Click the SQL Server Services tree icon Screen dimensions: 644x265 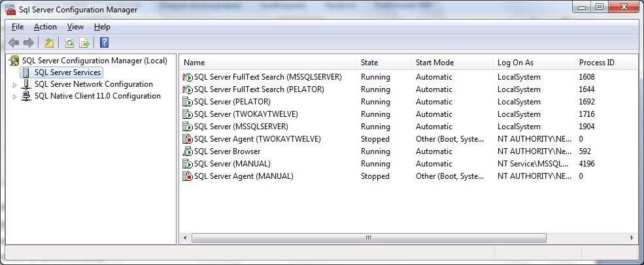26,72
